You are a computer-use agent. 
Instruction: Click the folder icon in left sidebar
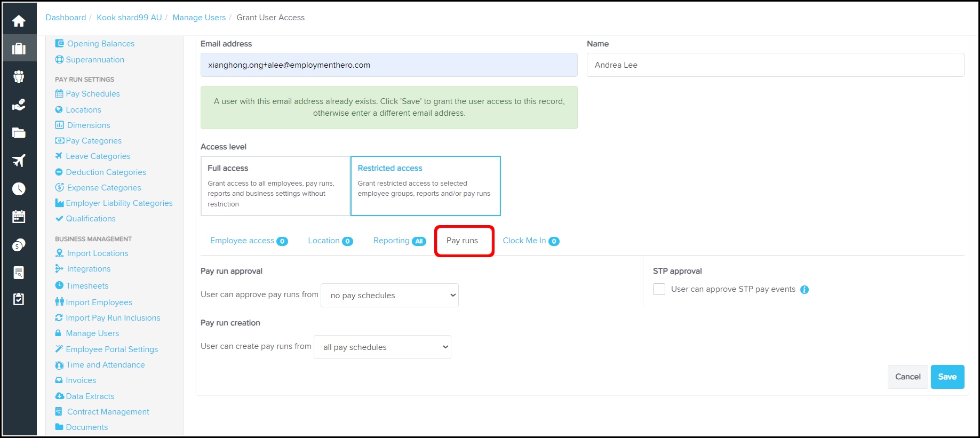click(x=19, y=133)
